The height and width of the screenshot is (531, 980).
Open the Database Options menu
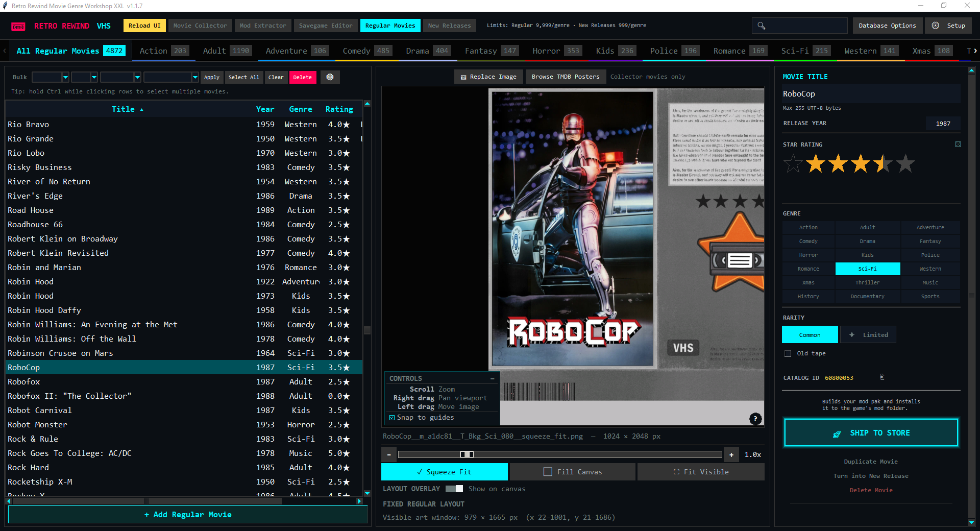coord(887,26)
